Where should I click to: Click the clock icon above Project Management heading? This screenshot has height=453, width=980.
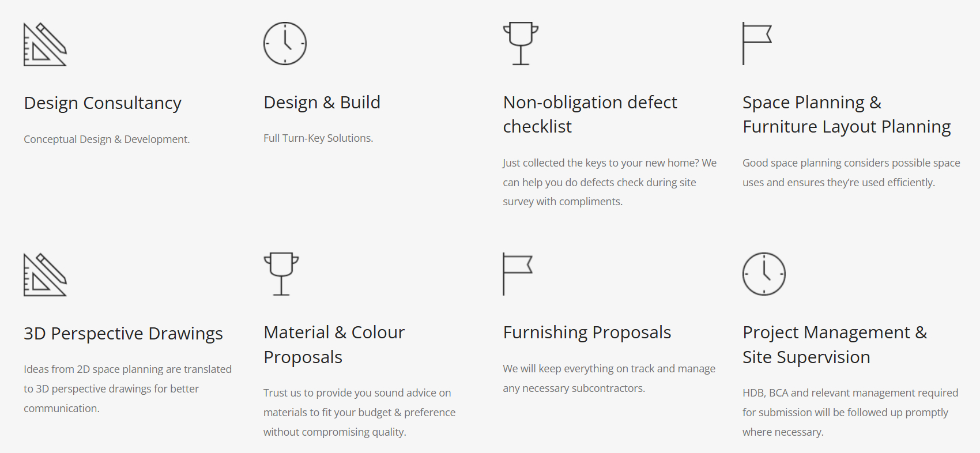(764, 274)
